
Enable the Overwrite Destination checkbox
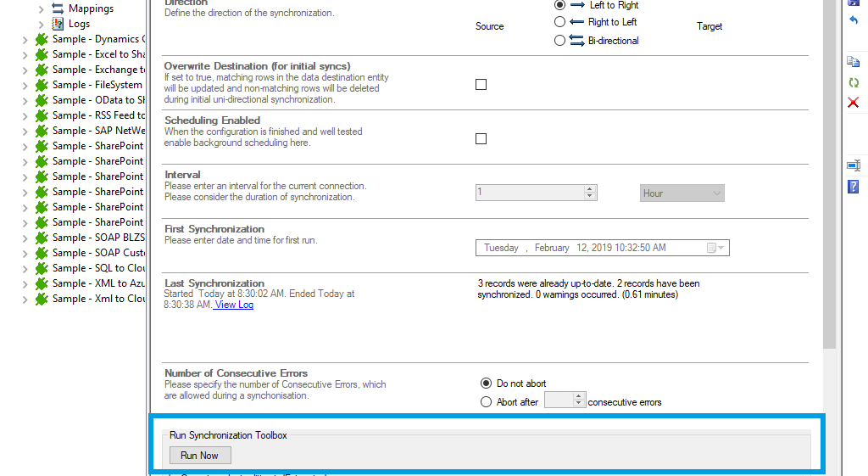(481, 84)
